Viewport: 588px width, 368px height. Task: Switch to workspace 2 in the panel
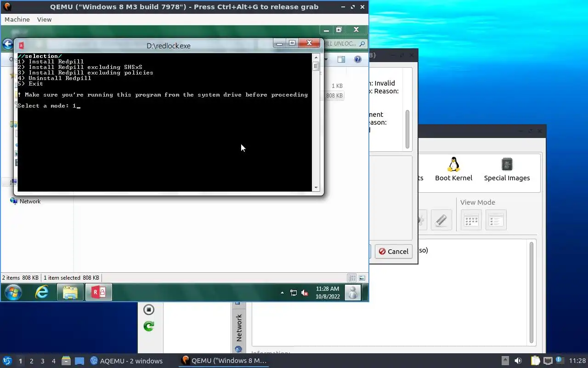pos(32,361)
